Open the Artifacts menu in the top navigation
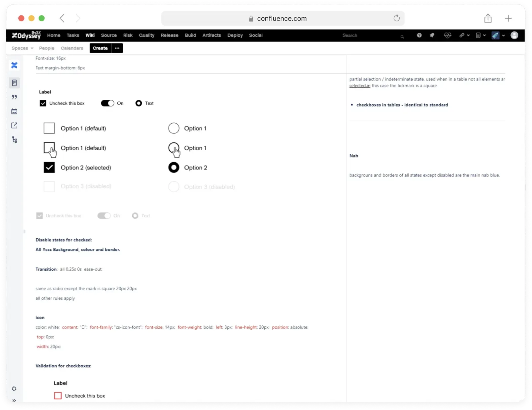Screen dimensions: 532x410 tap(211, 35)
